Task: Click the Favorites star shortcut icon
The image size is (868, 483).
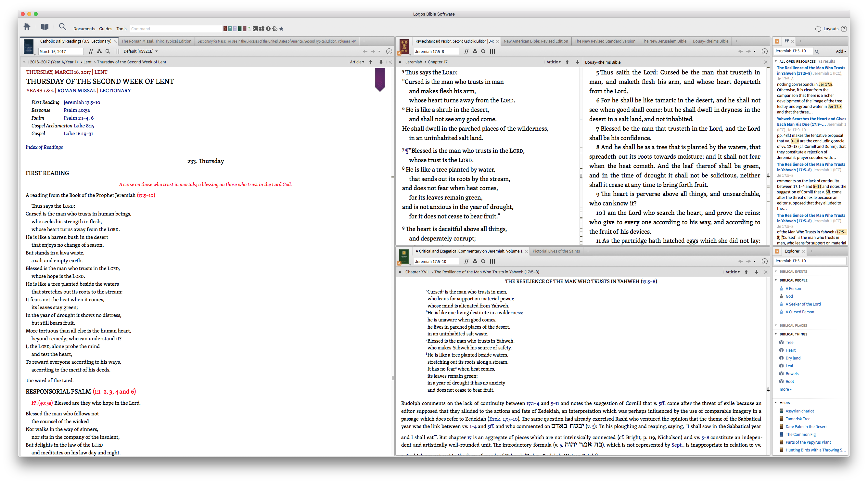Action: [281, 29]
